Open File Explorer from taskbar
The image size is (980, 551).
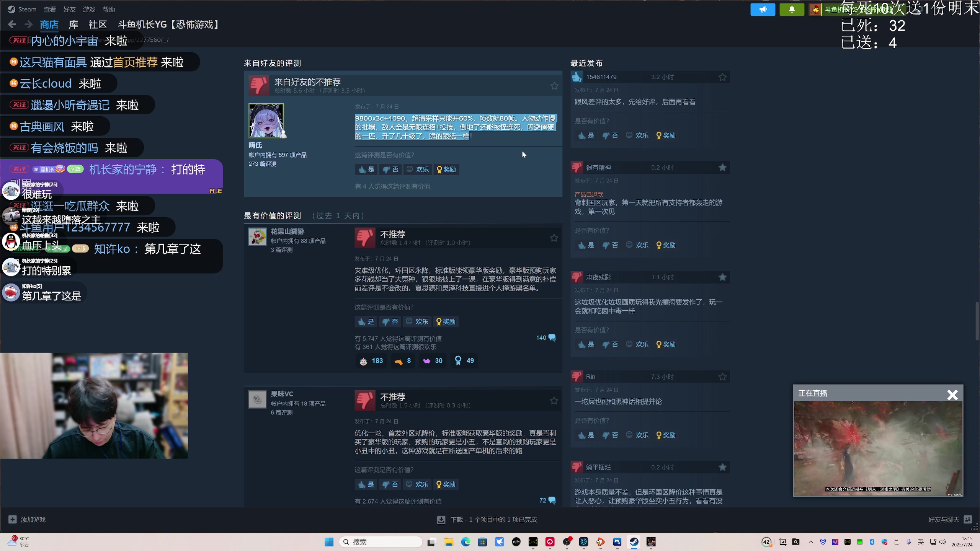tap(449, 542)
